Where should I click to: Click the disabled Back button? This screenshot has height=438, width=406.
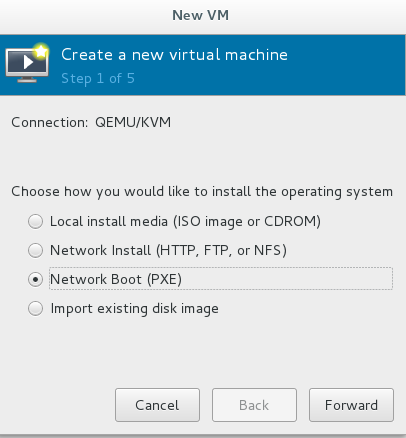point(254,405)
